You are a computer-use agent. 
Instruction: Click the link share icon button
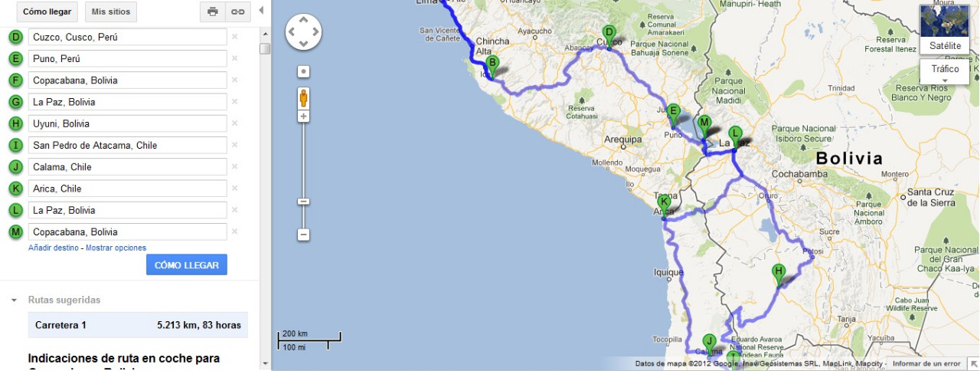[x=238, y=11]
